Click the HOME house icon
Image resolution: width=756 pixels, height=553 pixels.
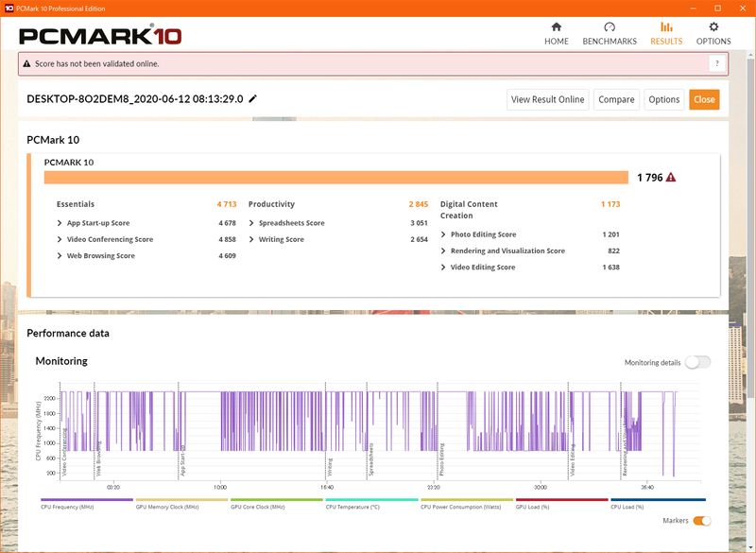pyautogui.click(x=556, y=27)
